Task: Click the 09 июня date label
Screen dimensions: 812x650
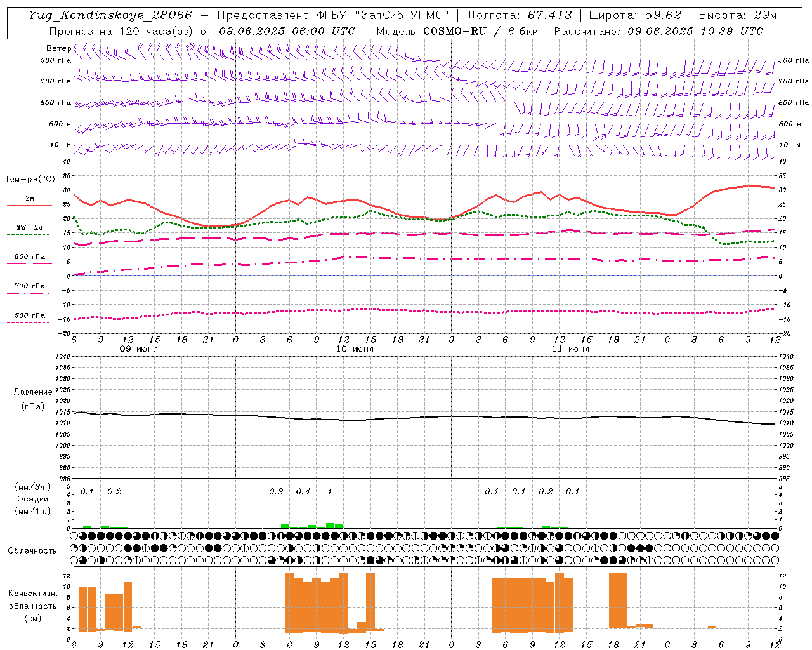Action: point(139,349)
